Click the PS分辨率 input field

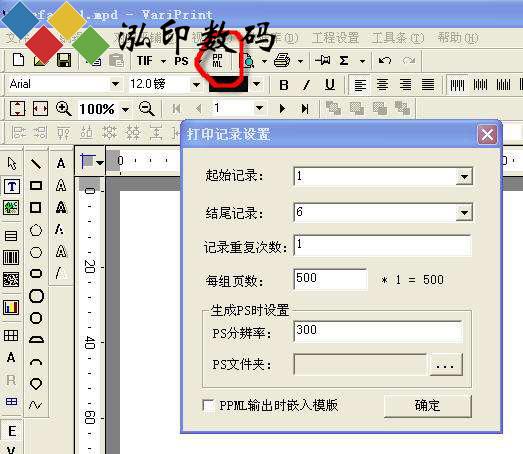(378, 331)
